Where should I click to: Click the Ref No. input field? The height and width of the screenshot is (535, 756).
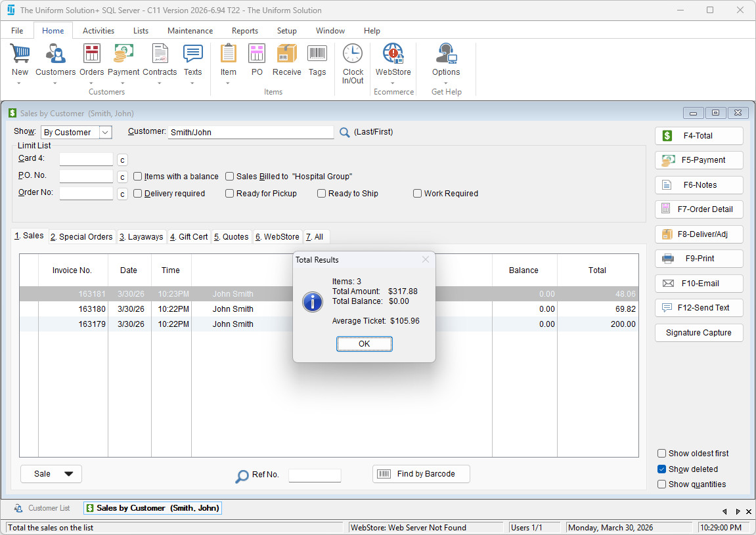[315, 475]
